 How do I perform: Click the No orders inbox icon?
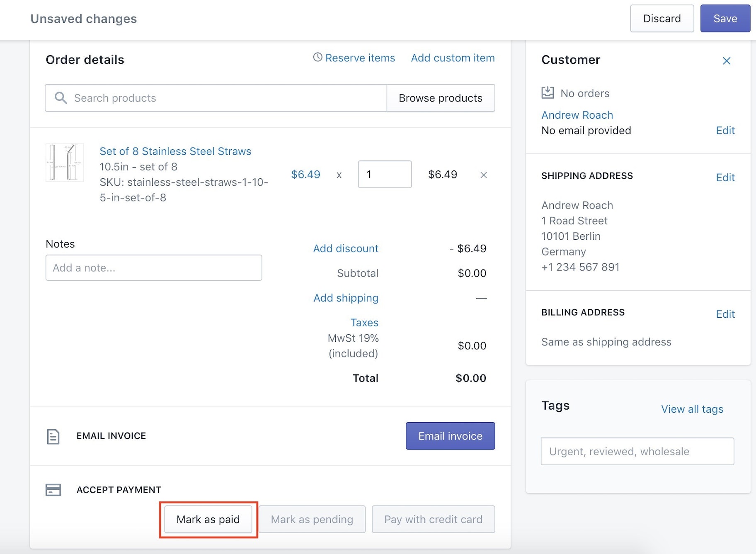pyautogui.click(x=548, y=92)
